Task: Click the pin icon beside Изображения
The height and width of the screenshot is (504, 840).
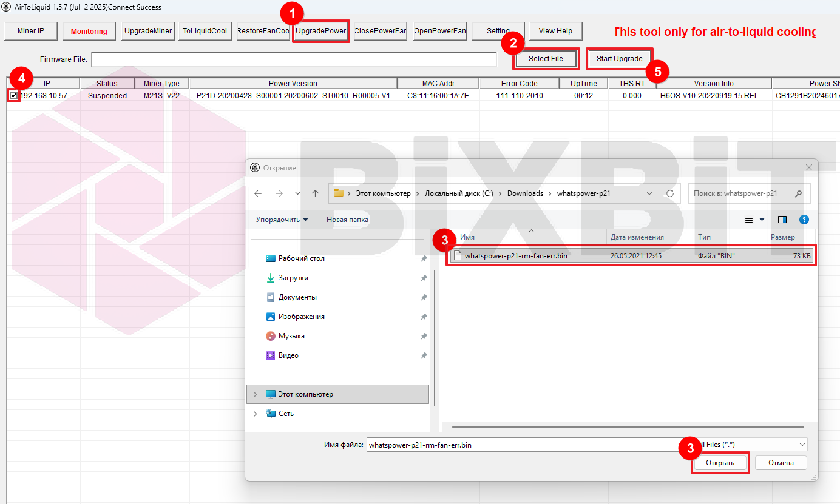Action: [x=424, y=317]
